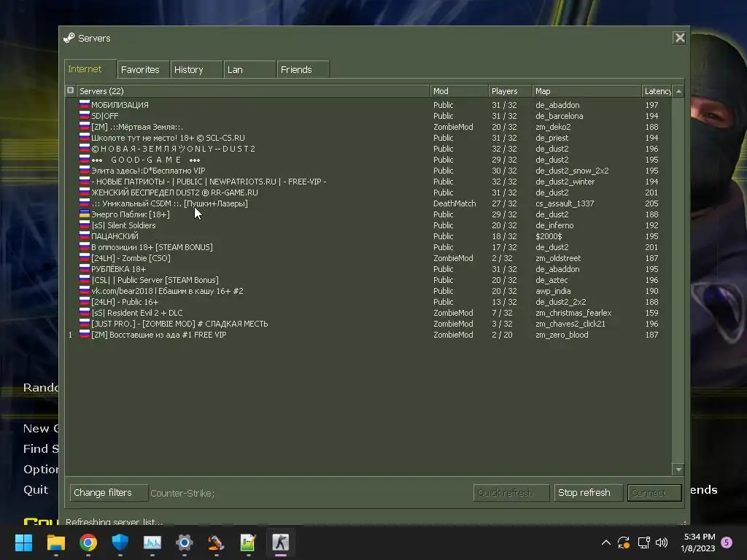Select server [24LH] - Public 16+
This screenshot has width=747, height=560.
click(368, 302)
